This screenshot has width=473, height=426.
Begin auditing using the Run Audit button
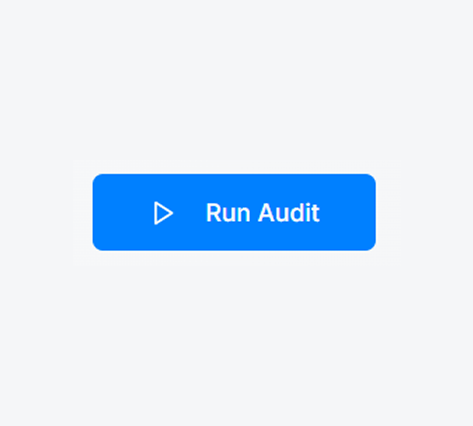point(234,212)
